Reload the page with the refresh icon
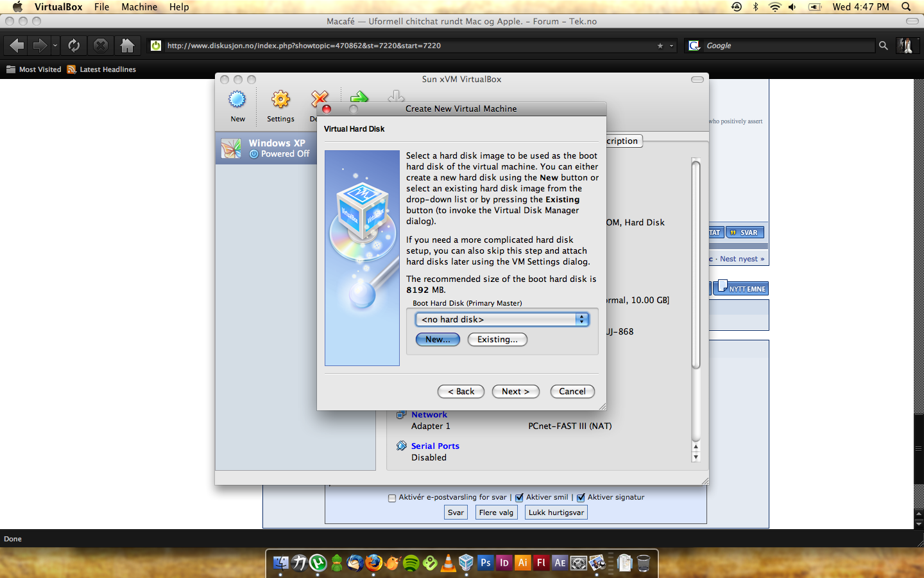The image size is (924, 578). 74,46
